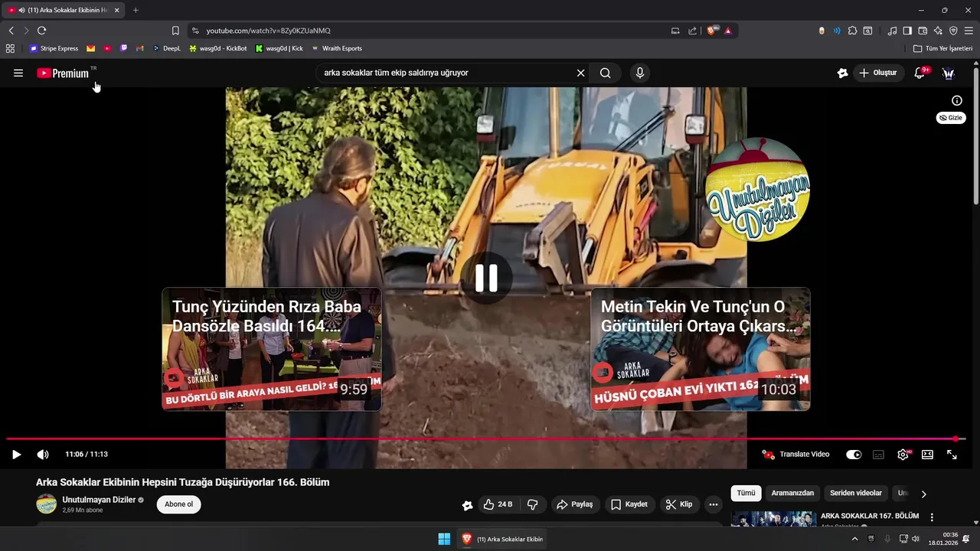This screenshot has height=551, width=980.
Task: Clear the YouTube search box text
Action: click(580, 73)
